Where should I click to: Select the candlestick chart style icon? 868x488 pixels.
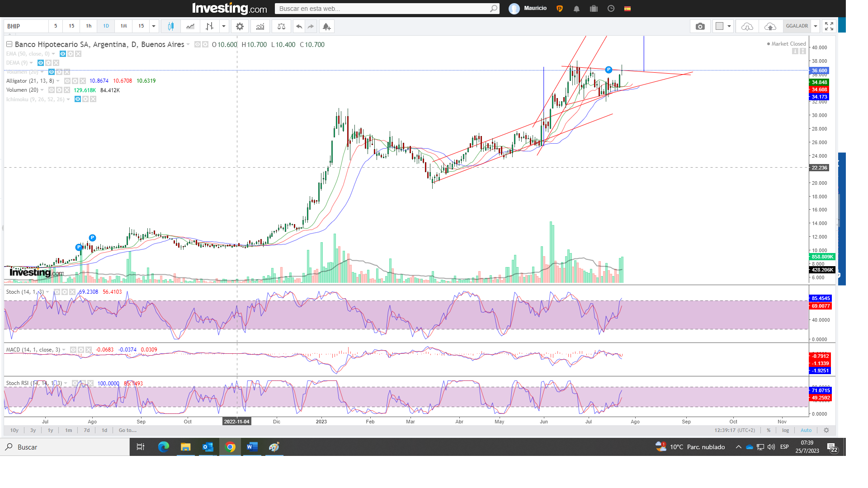pyautogui.click(x=171, y=26)
